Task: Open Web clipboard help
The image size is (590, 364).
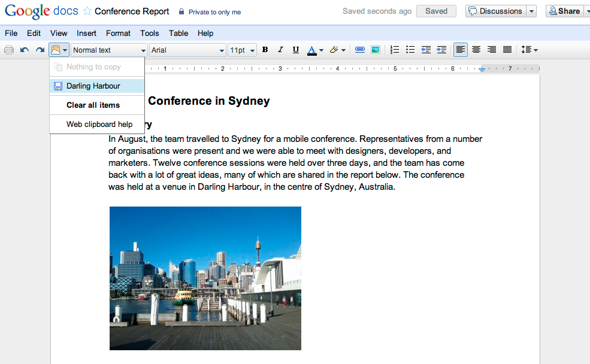Action: (99, 125)
